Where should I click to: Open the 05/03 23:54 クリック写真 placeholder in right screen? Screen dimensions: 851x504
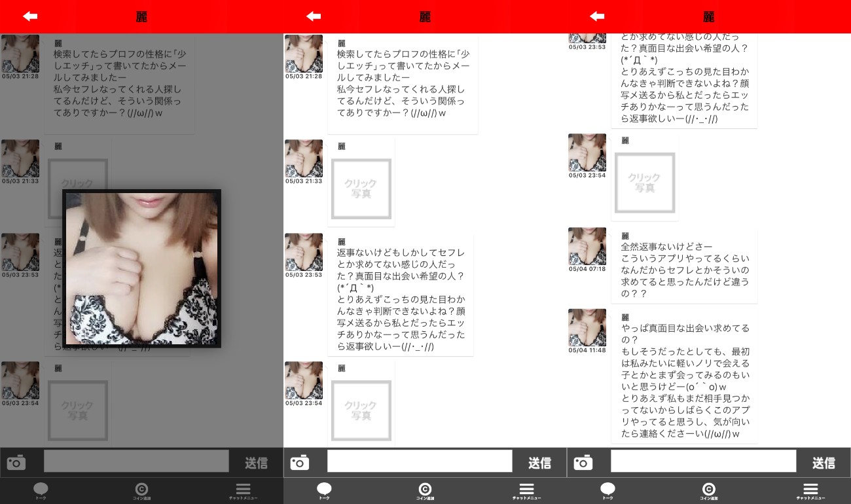645,183
